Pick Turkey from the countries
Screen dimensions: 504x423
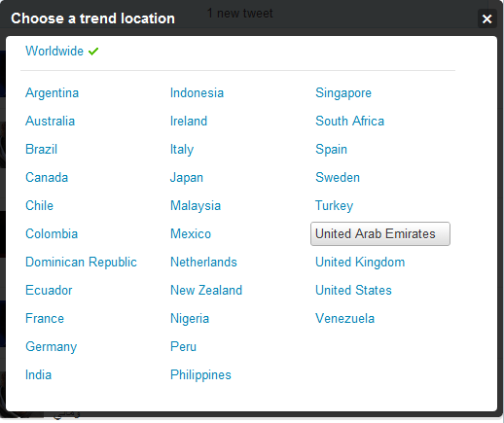tap(334, 206)
